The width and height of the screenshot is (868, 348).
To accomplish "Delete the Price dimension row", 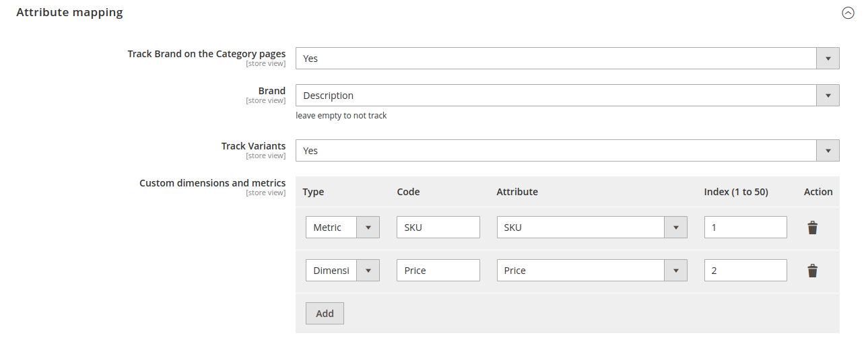I will click(813, 271).
